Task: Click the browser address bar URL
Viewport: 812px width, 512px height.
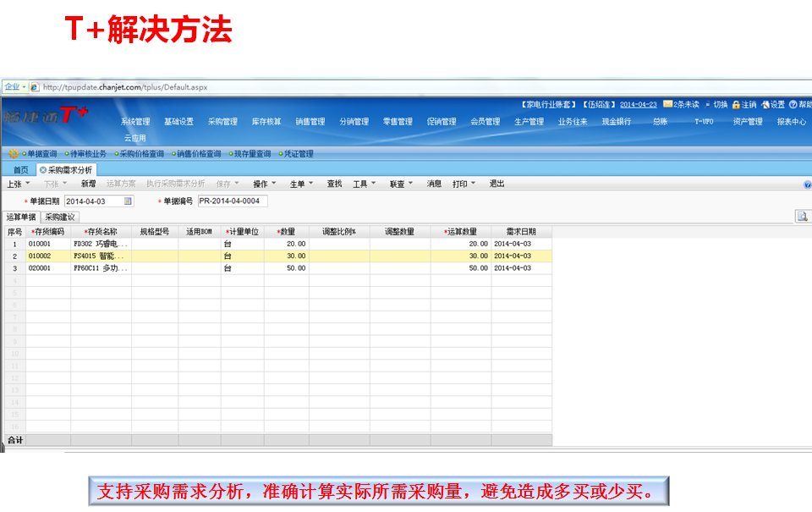Action: pos(125,87)
